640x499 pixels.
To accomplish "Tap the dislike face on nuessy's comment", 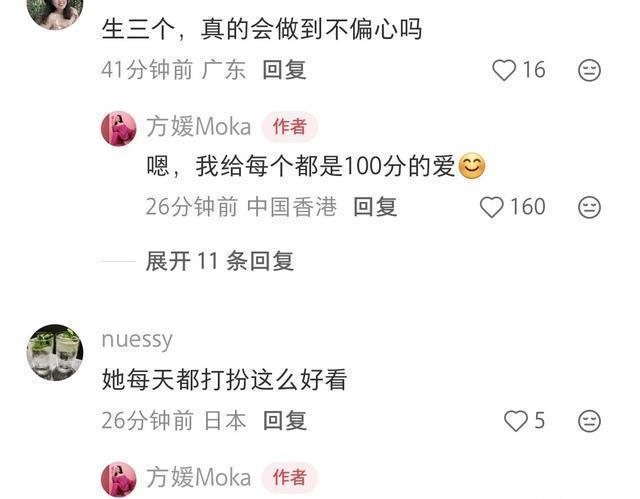I will click(589, 421).
